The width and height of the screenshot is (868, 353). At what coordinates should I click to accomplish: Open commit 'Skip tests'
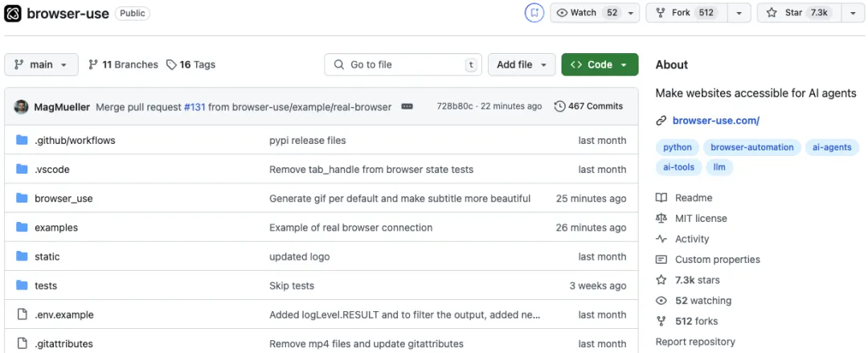tap(292, 285)
